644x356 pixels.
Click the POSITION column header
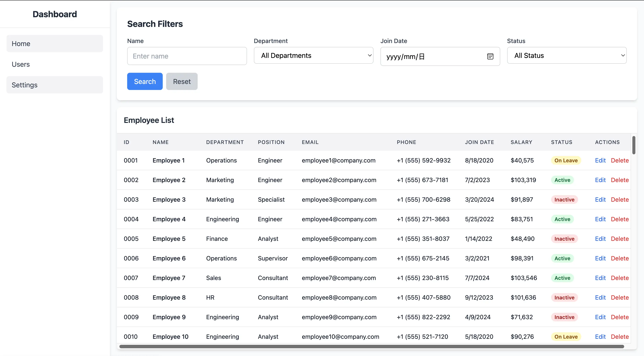coord(271,142)
